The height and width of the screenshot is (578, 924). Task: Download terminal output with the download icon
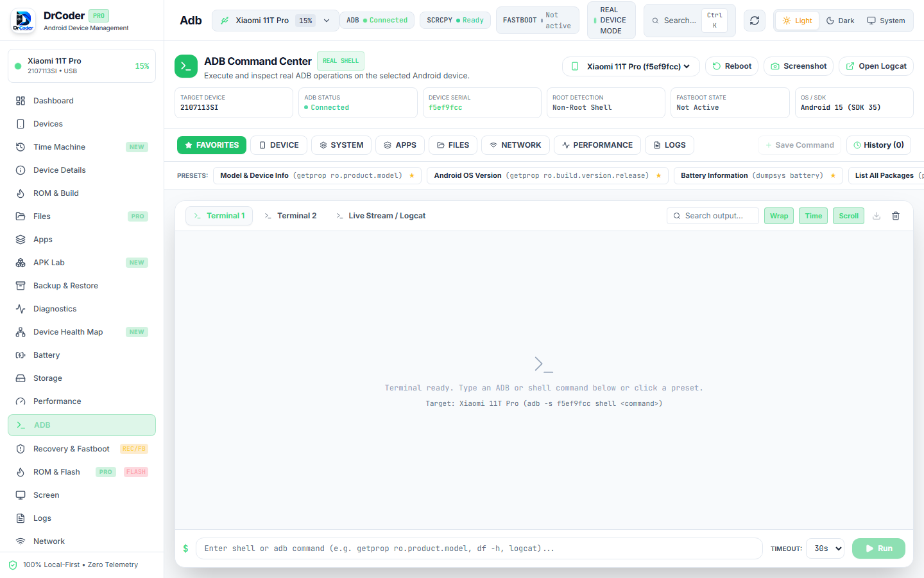click(x=877, y=216)
